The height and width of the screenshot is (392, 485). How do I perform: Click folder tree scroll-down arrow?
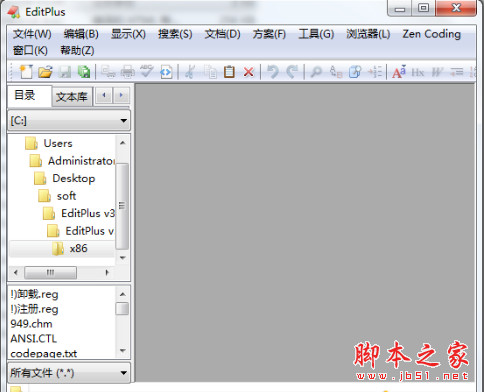coord(122,258)
